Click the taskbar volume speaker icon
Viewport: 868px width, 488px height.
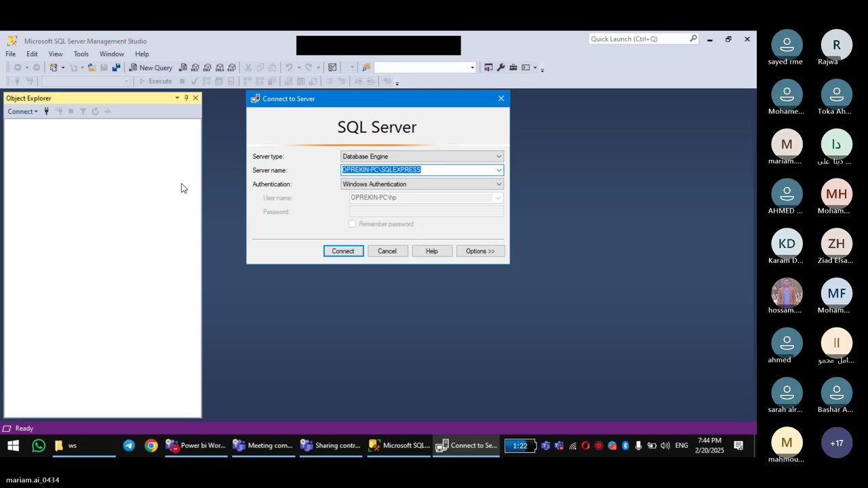click(665, 445)
